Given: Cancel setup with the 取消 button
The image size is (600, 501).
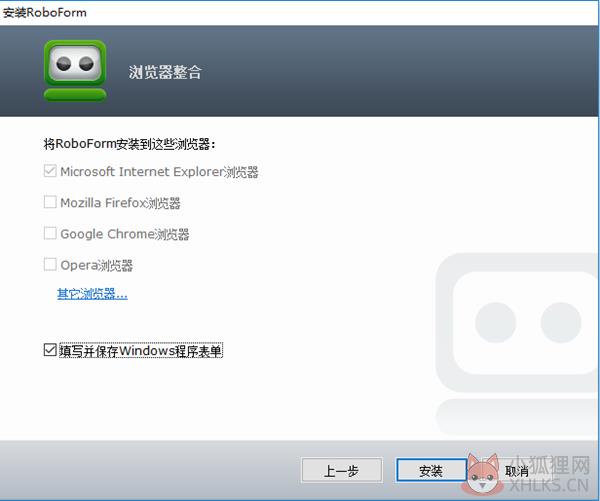Looking at the screenshot, I should pyautogui.click(x=517, y=471).
